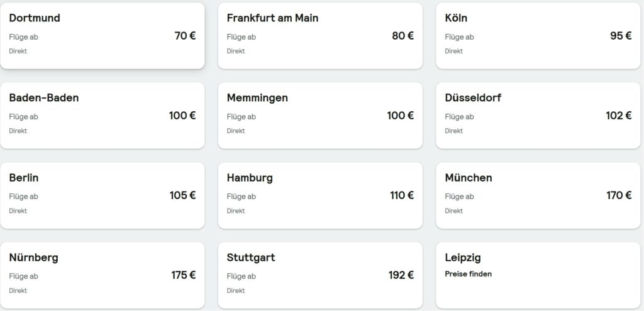Open the Berlin flights card
Viewport: 644px width, 311px height.
tap(103, 195)
